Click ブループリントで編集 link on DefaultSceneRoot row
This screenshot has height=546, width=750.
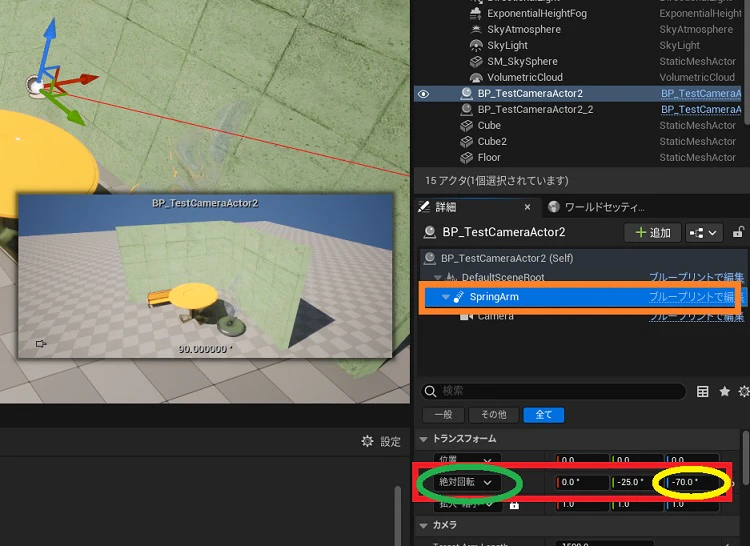coord(696,277)
